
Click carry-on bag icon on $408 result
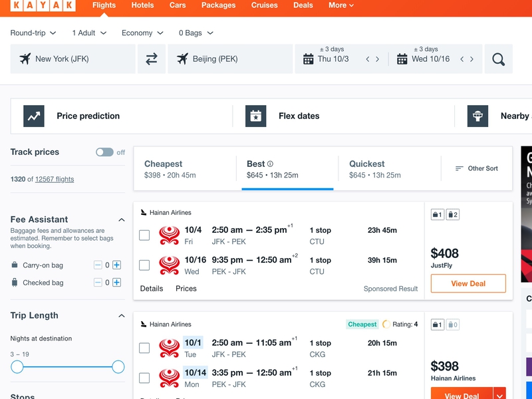(438, 214)
